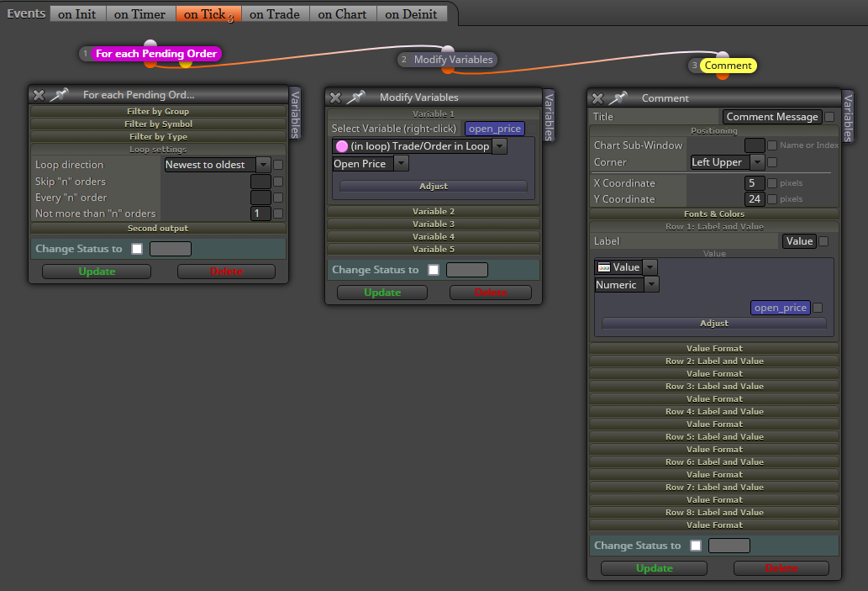Click Delete in Modify Variables panel
The image size is (868, 591).
tap(491, 293)
